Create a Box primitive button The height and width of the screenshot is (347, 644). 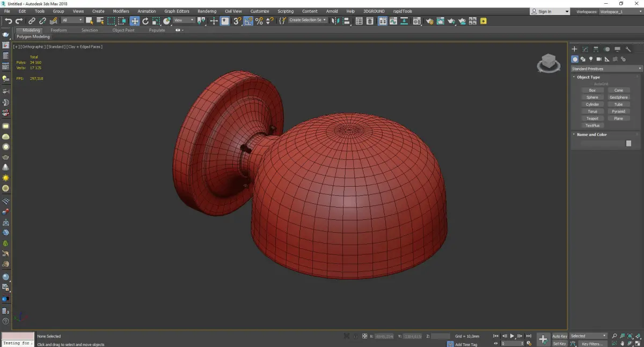click(592, 90)
